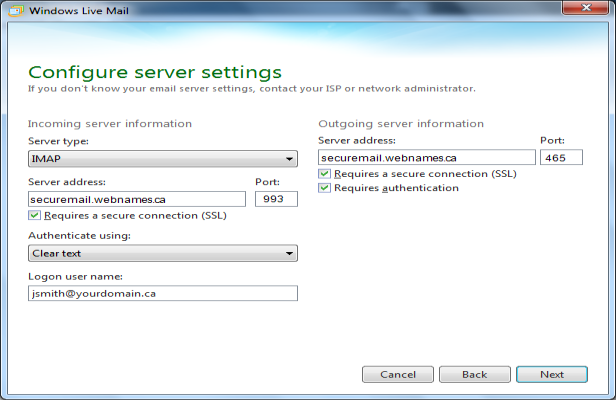Click the Next button
The height and width of the screenshot is (400, 616).
[552, 374]
